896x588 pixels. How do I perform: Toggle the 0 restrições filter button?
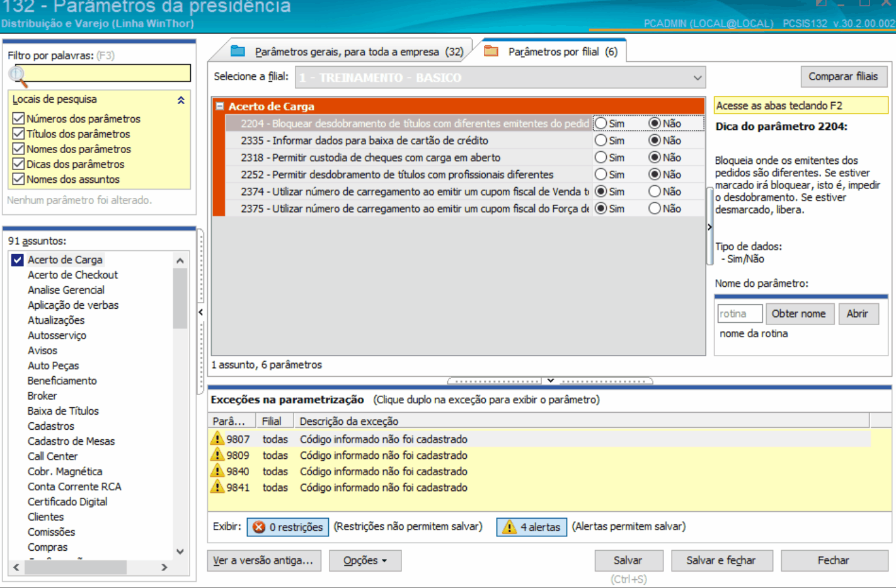[x=288, y=527]
